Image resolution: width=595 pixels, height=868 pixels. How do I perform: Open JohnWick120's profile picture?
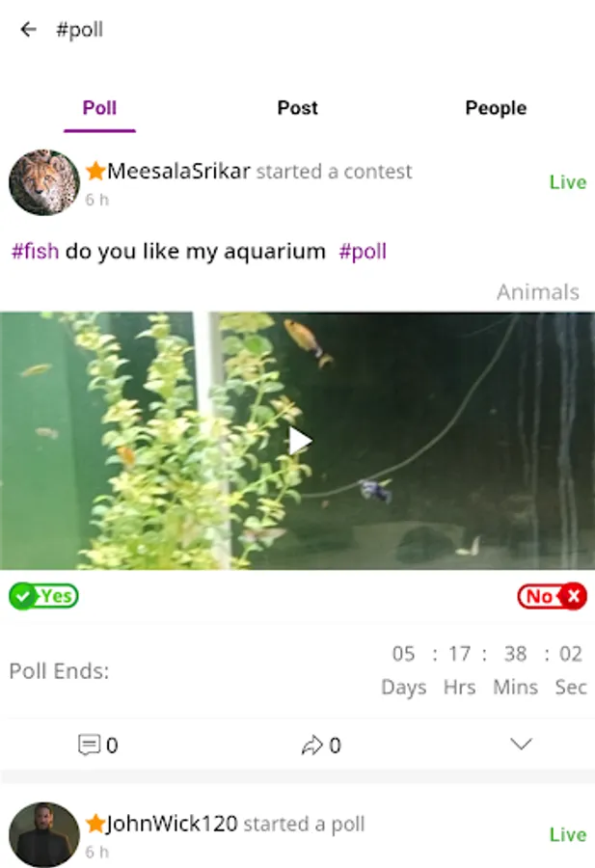click(x=44, y=834)
